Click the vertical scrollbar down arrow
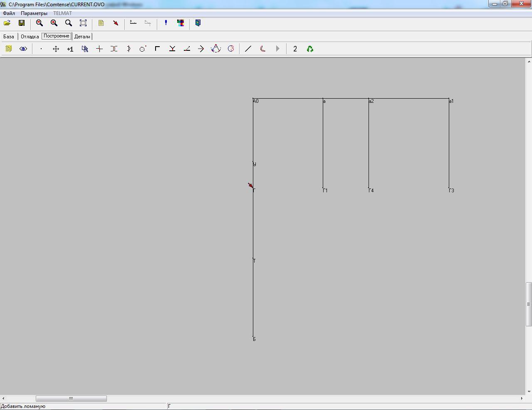Image resolution: width=532 pixels, height=410 pixels. [x=529, y=392]
